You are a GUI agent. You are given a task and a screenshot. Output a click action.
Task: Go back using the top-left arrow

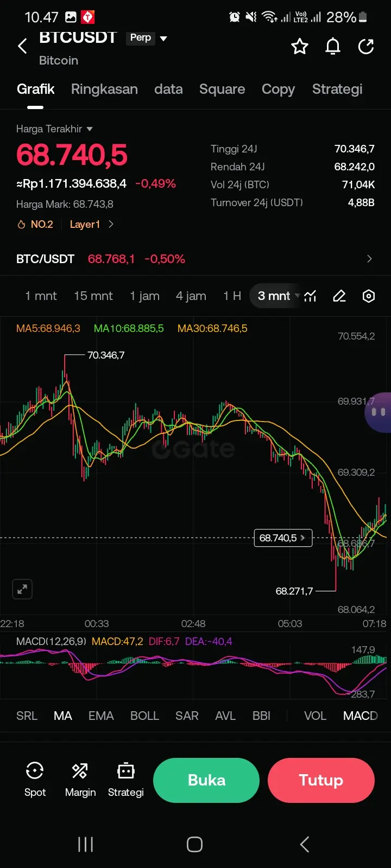(x=22, y=46)
